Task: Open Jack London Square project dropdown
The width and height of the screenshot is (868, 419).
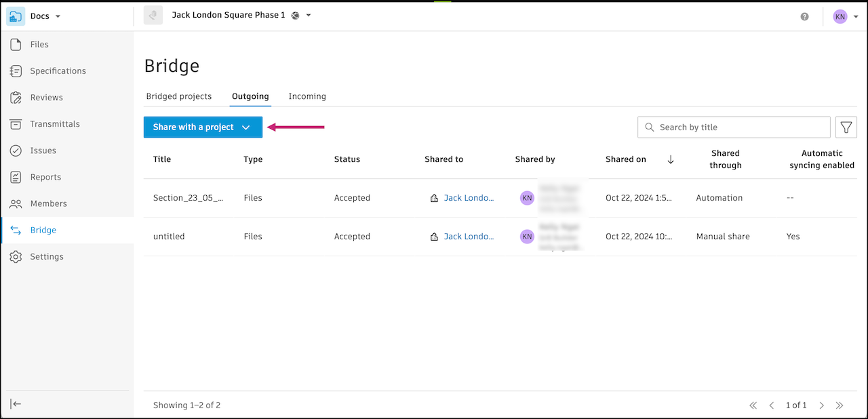Action: tap(308, 15)
